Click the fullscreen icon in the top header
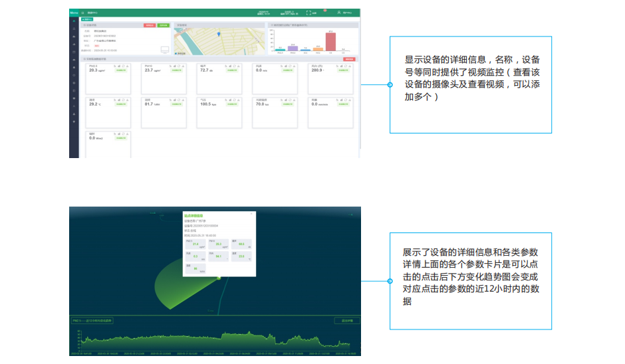Screen dimensions: 625x364 309,13
